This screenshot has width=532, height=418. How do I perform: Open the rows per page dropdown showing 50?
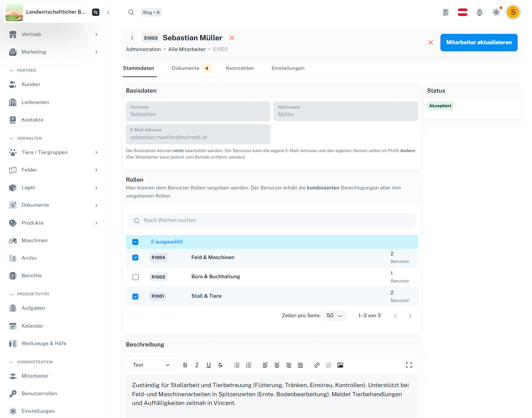[x=335, y=316]
